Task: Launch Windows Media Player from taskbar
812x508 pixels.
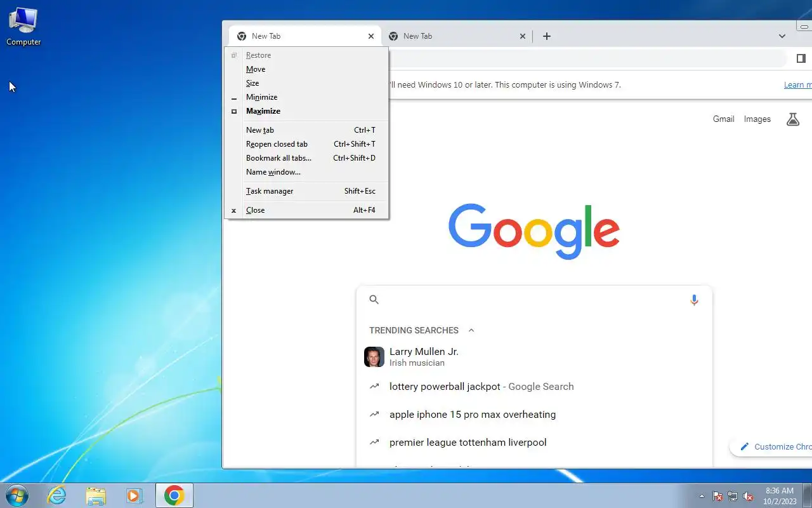Action: coord(134,495)
